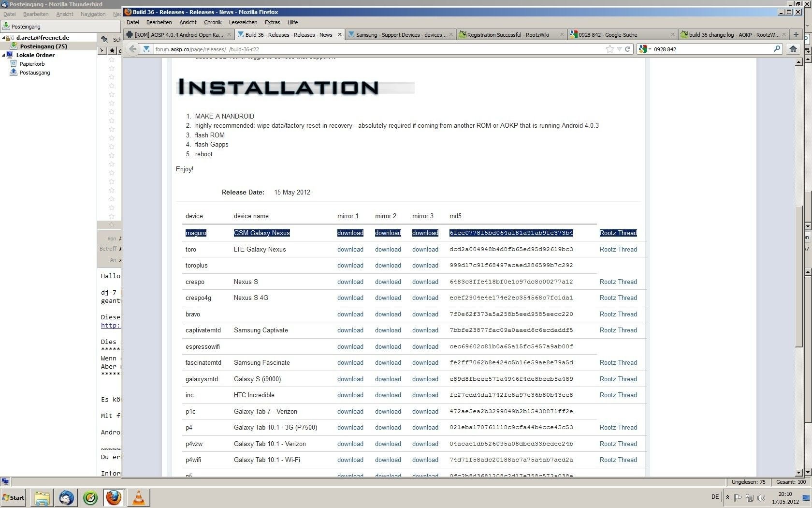Viewport: 812px width, 508px height.
Task: Close the 'Registration Successful - RootzWiki' tab
Action: [562, 34]
